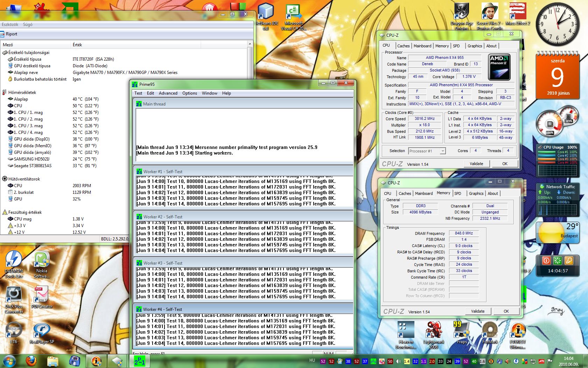The image size is (588, 368).
Task: Click the Mező column header
Action: click(35, 45)
